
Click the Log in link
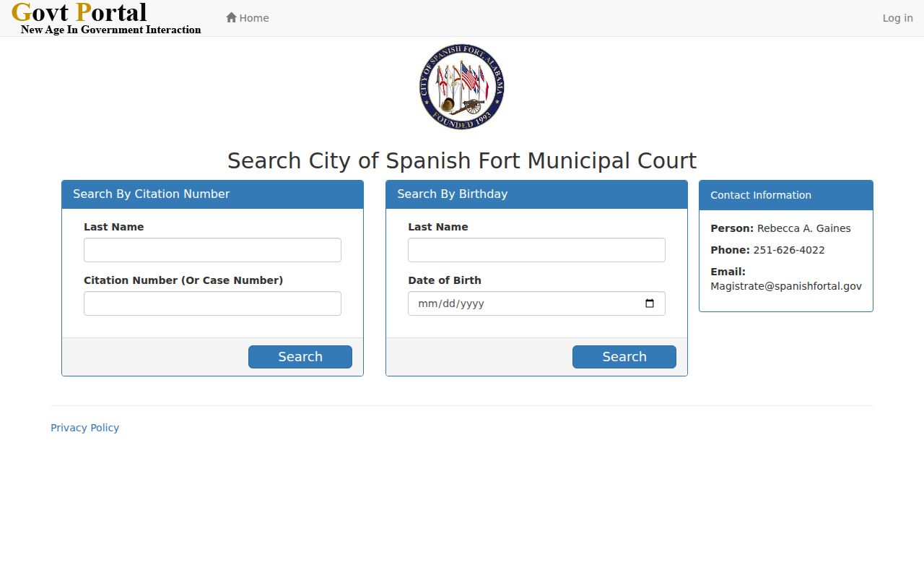[x=897, y=18]
